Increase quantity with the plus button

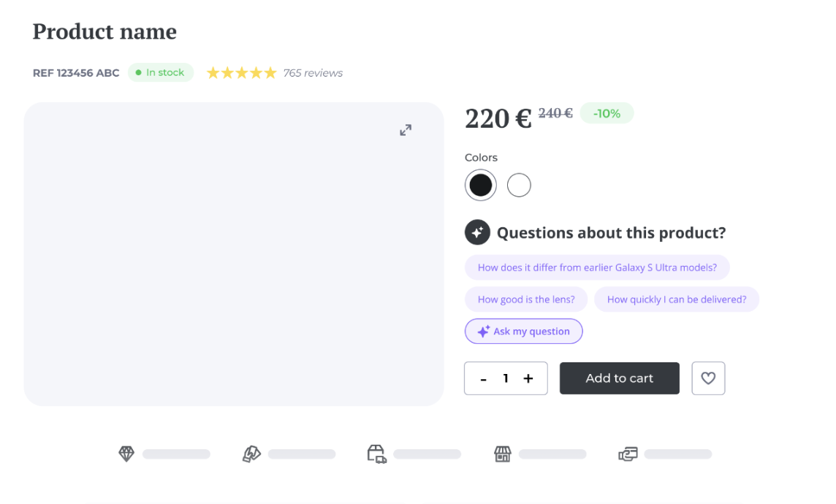tap(528, 378)
